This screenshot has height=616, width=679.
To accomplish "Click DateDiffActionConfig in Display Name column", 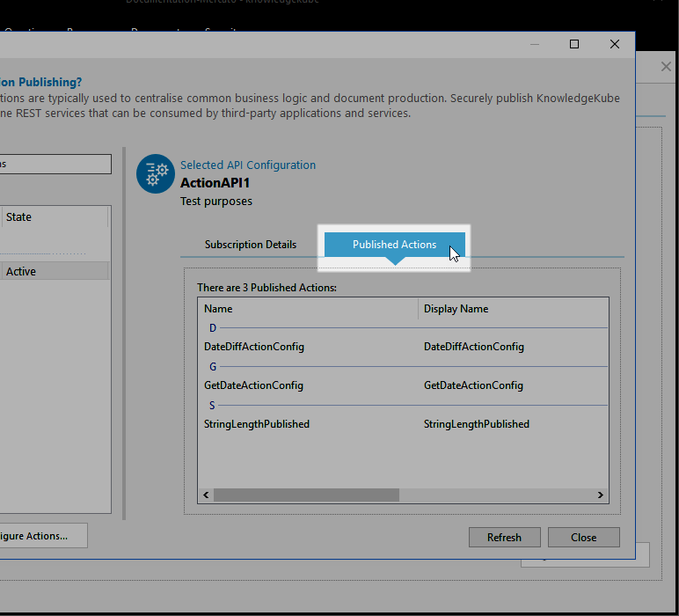I will coord(474,347).
